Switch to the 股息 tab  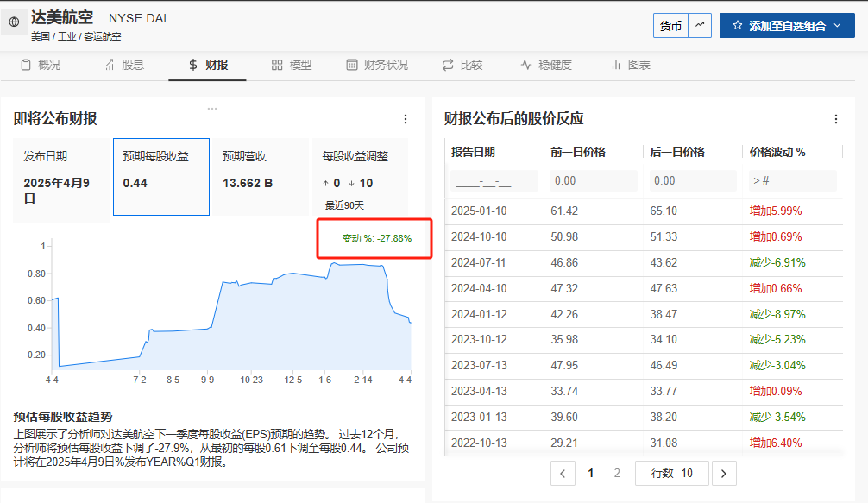(x=124, y=65)
